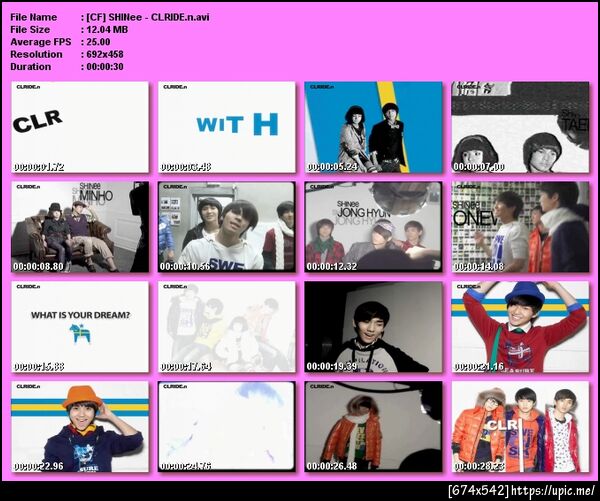Click the 'What is your dream?' thumbnail
This screenshot has width=600, height=501.
(x=80, y=327)
